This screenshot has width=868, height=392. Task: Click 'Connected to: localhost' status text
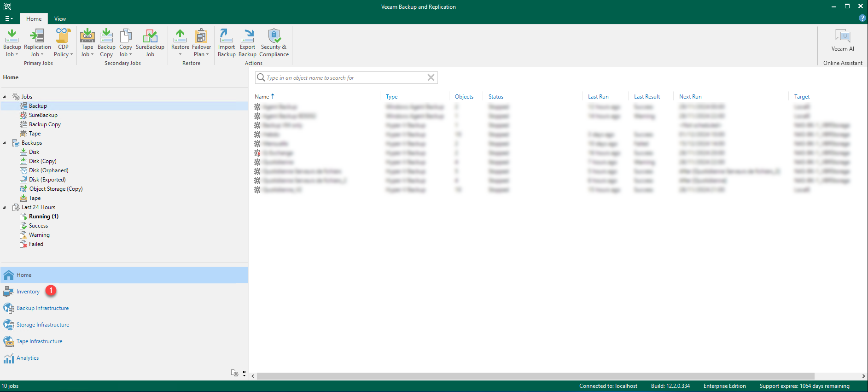click(x=608, y=386)
